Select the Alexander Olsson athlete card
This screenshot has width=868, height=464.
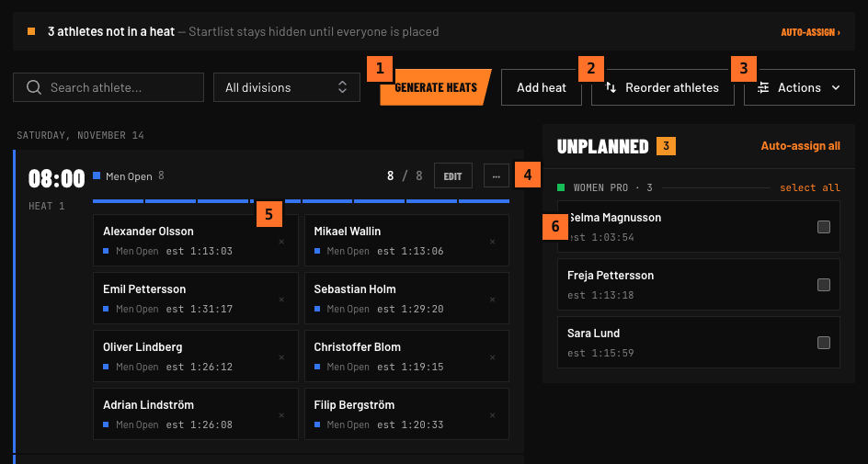(x=196, y=241)
